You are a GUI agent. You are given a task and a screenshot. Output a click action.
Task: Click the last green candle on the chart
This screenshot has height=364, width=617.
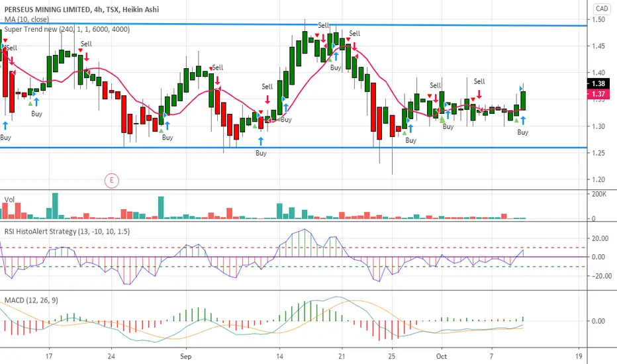523,101
